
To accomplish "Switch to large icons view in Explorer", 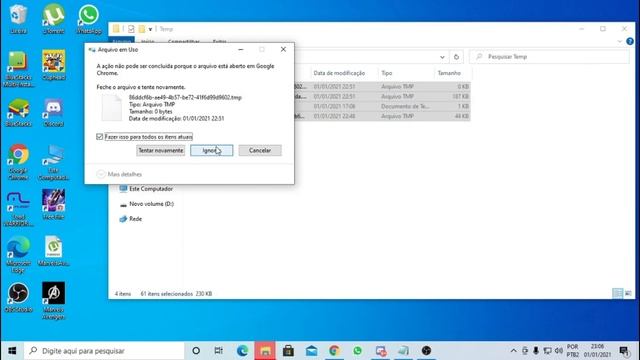I will [x=628, y=293].
